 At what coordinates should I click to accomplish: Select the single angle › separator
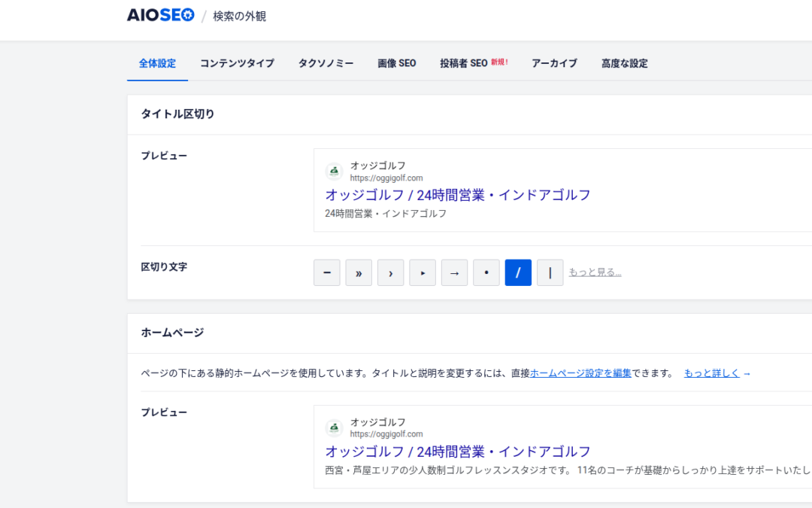[390, 272]
